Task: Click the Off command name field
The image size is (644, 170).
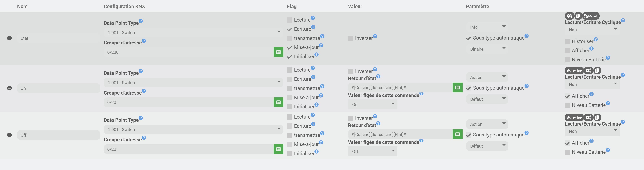Action: click(59, 135)
